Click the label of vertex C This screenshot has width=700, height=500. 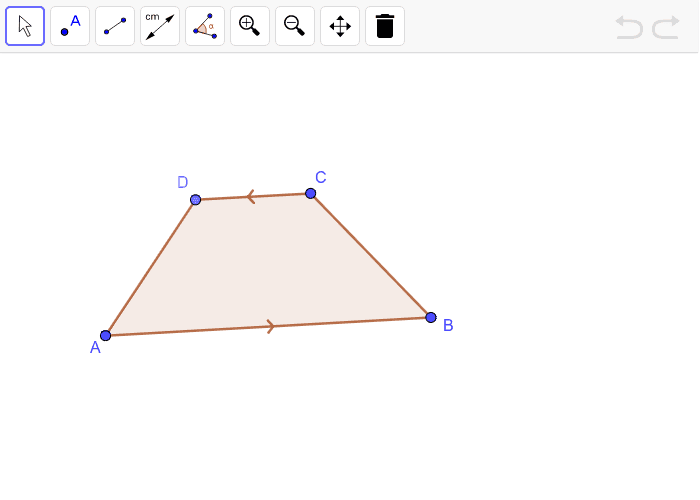pos(321,177)
